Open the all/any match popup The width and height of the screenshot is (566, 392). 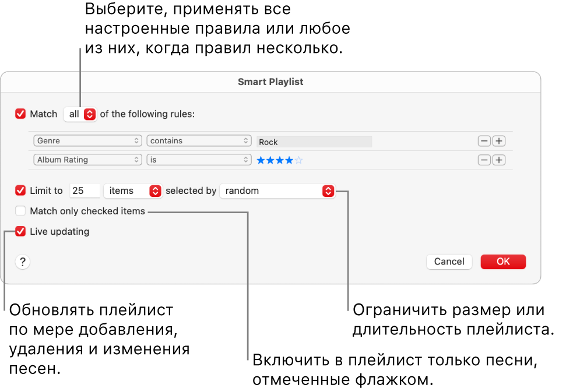click(x=80, y=114)
